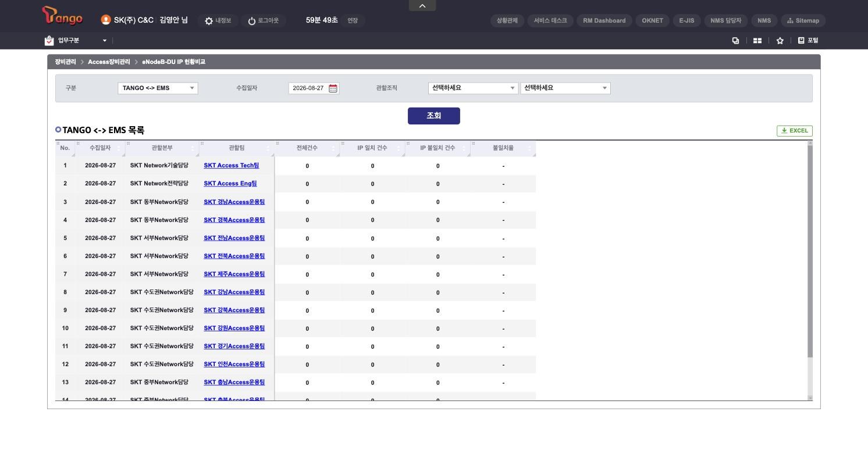
Task: Open the calendar date picker icon
Action: pyautogui.click(x=333, y=88)
